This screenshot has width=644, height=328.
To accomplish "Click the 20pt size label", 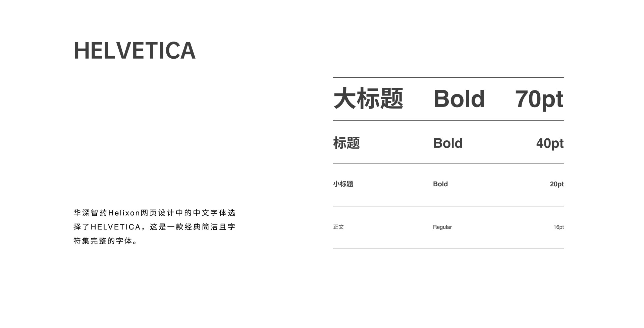I will [x=557, y=184].
